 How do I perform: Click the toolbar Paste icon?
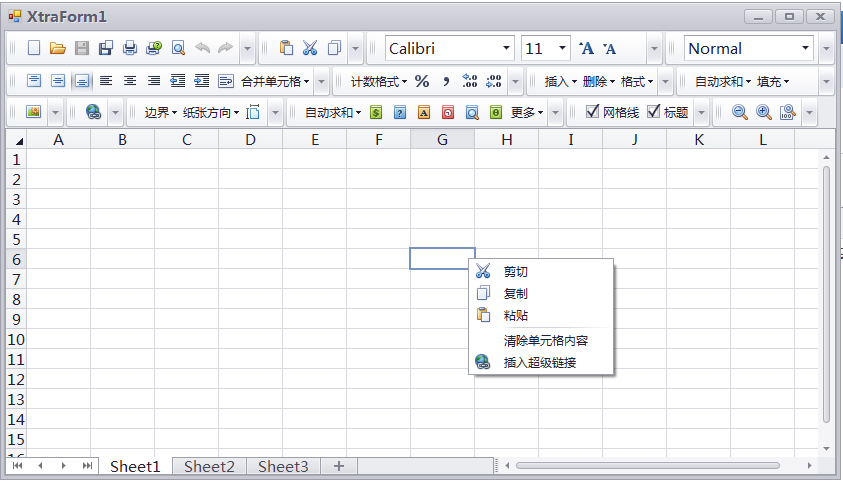pos(286,48)
